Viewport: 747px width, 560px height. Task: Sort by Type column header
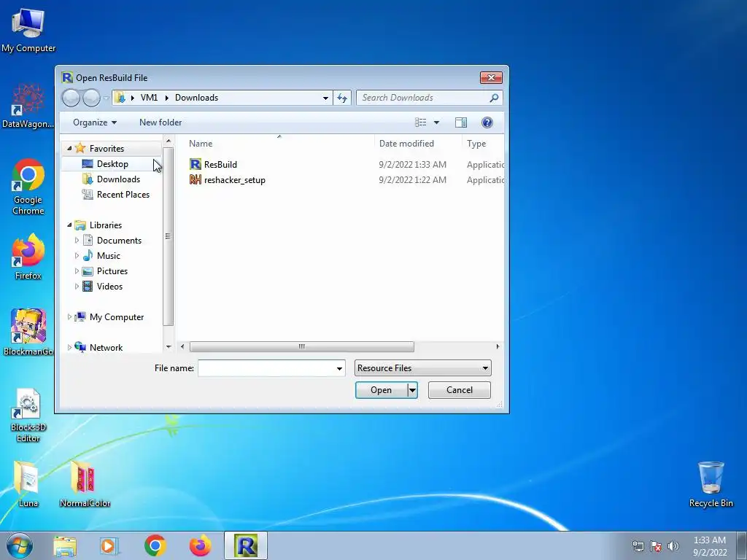tap(476, 144)
